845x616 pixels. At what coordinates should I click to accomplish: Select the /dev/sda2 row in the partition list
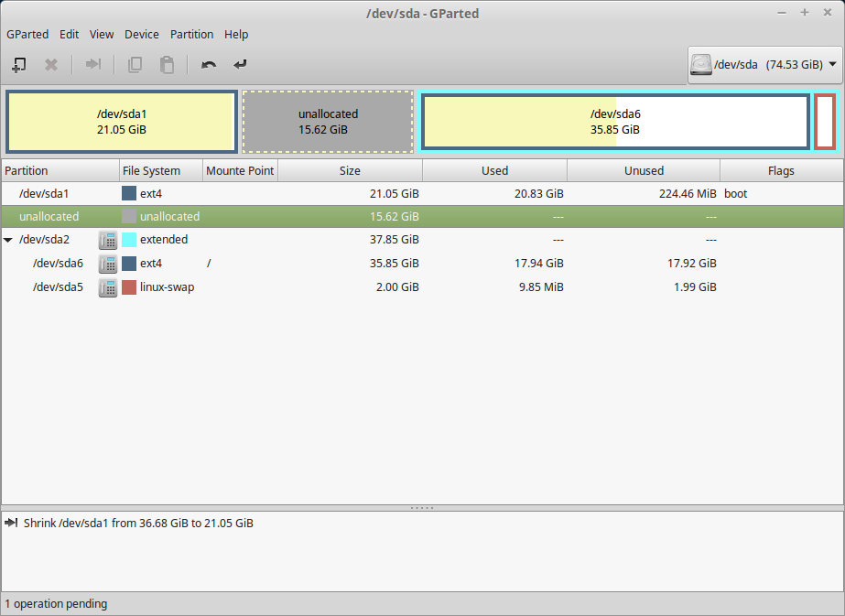point(422,240)
